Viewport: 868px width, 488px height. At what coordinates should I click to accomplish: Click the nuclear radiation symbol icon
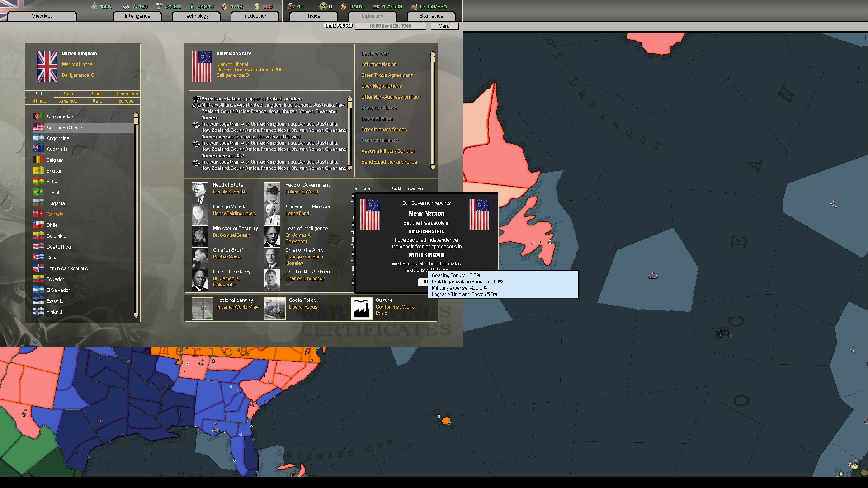coord(323,6)
